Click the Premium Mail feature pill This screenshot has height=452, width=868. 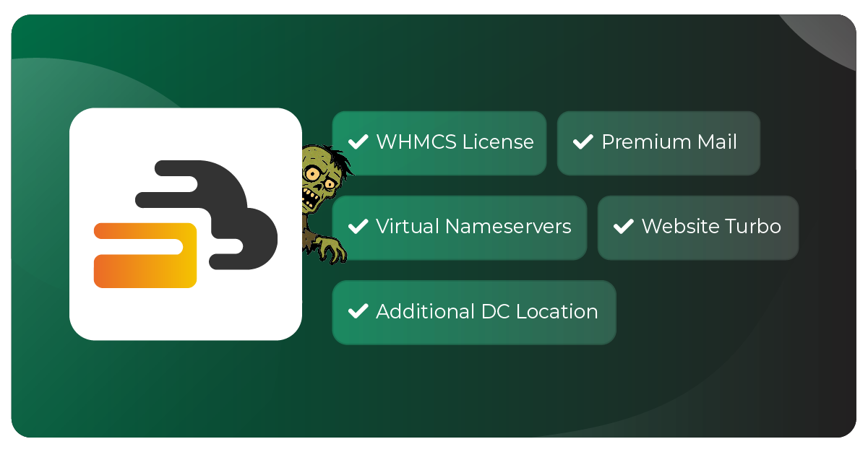coord(658,143)
